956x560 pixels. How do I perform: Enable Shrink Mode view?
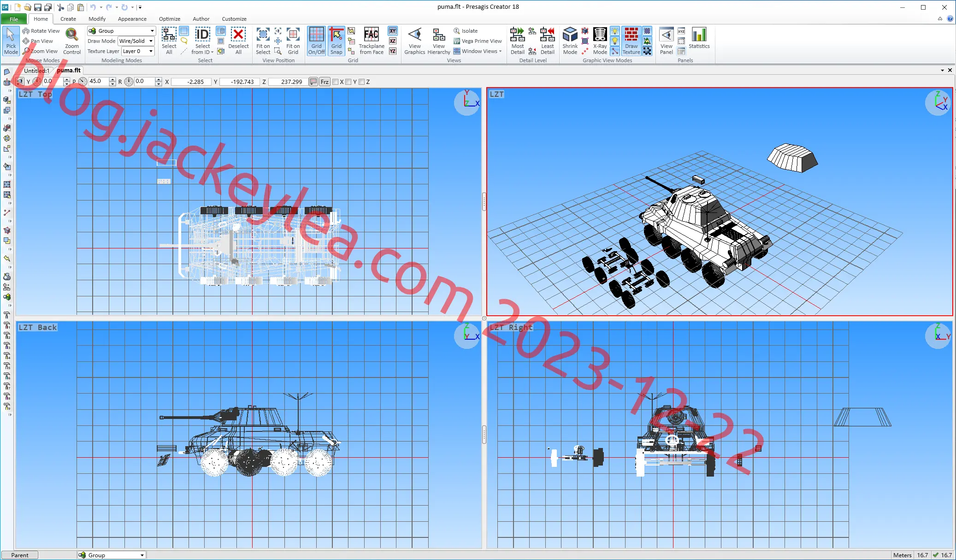570,41
